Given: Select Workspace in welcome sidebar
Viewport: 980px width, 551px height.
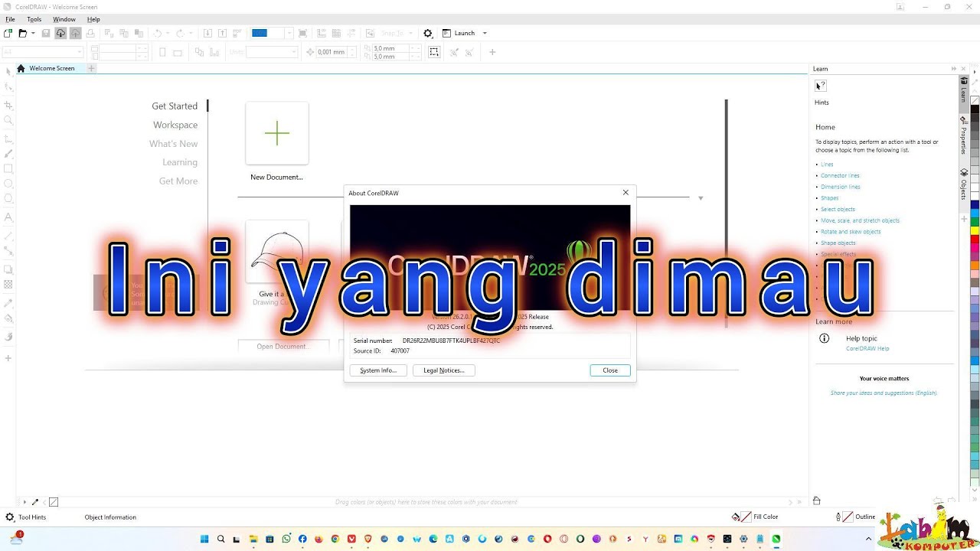Looking at the screenshot, I should (175, 125).
